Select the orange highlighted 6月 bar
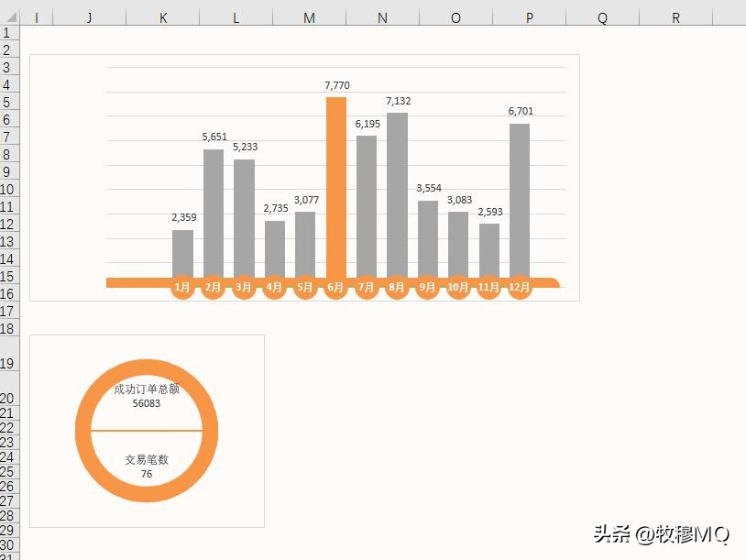The width and height of the screenshot is (746, 560). tap(335, 183)
